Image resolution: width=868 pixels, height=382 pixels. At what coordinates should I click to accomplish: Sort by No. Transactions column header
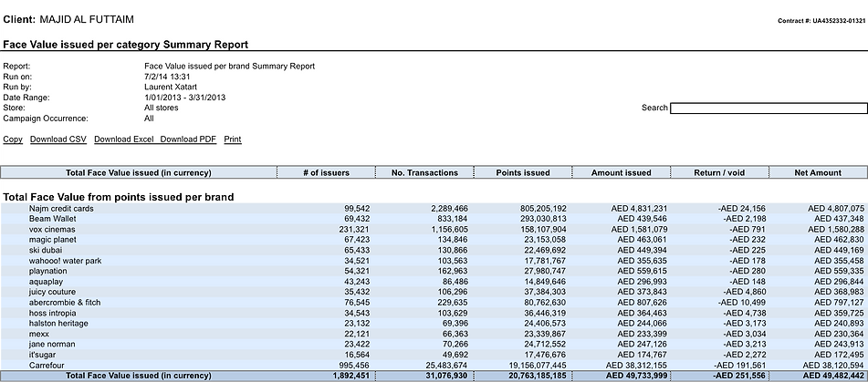[x=424, y=172]
